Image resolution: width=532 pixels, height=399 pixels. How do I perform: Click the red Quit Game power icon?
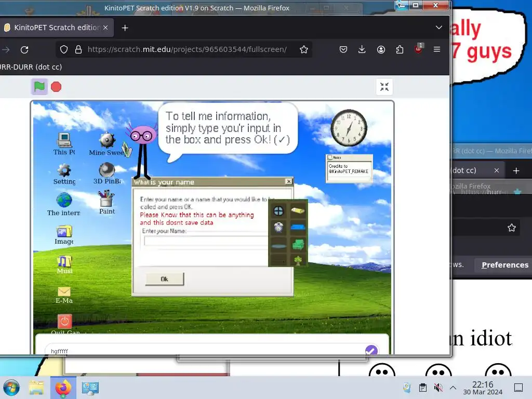click(x=64, y=321)
